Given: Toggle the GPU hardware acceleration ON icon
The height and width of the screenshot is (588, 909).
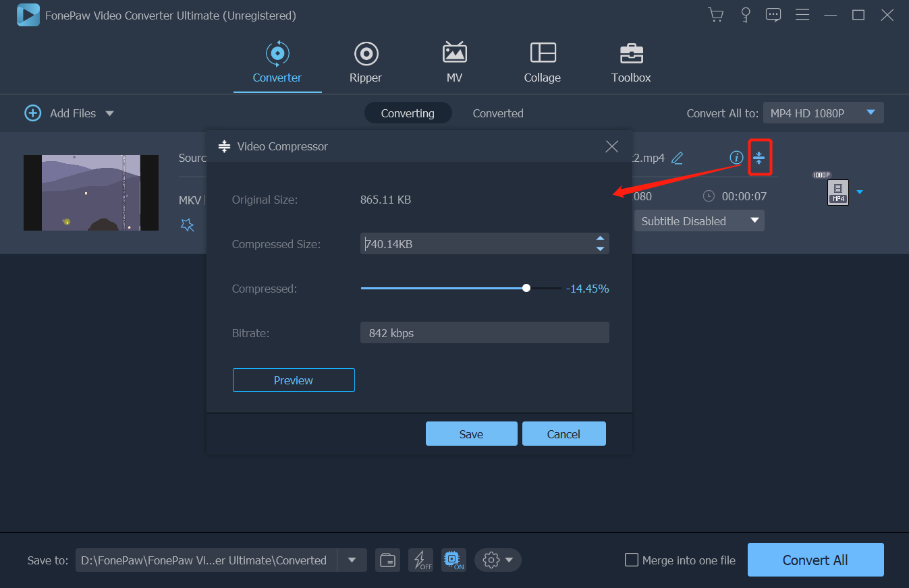Looking at the screenshot, I should click(453, 560).
